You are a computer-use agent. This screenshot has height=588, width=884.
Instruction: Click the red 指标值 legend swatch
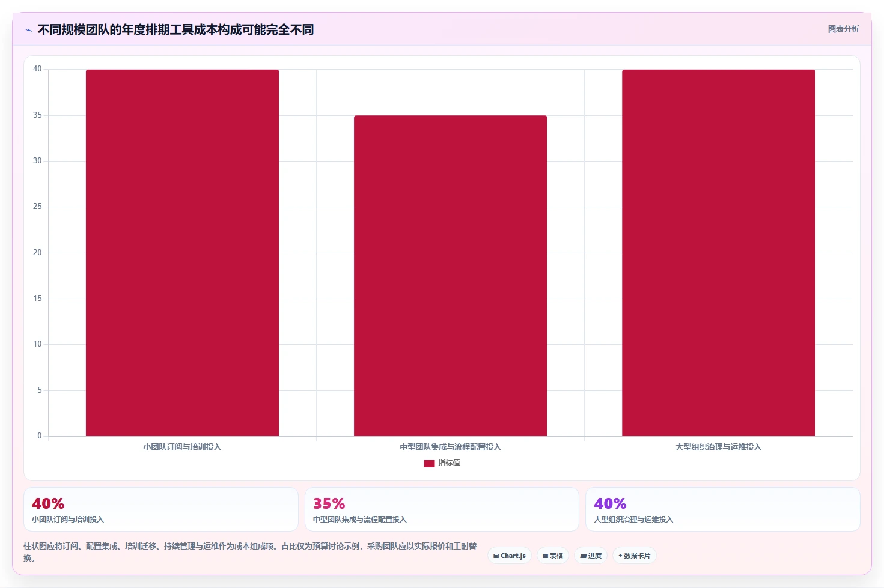[429, 463]
